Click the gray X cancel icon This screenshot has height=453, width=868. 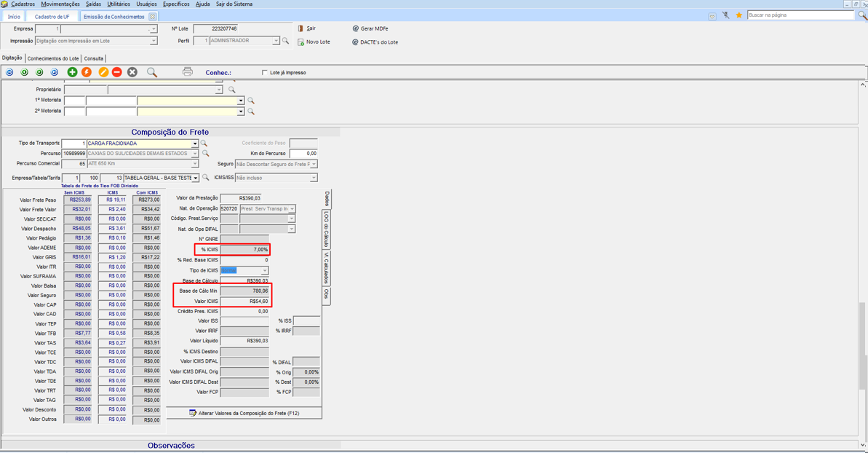coord(132,72)
